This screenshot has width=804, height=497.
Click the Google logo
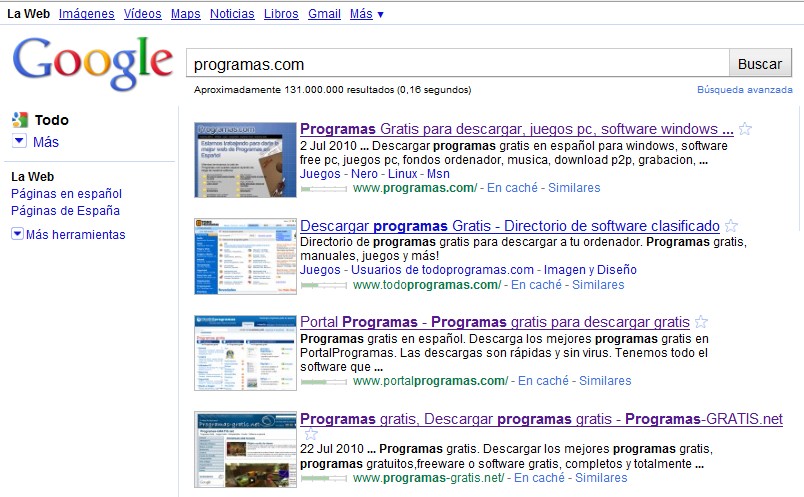(93, 63)
